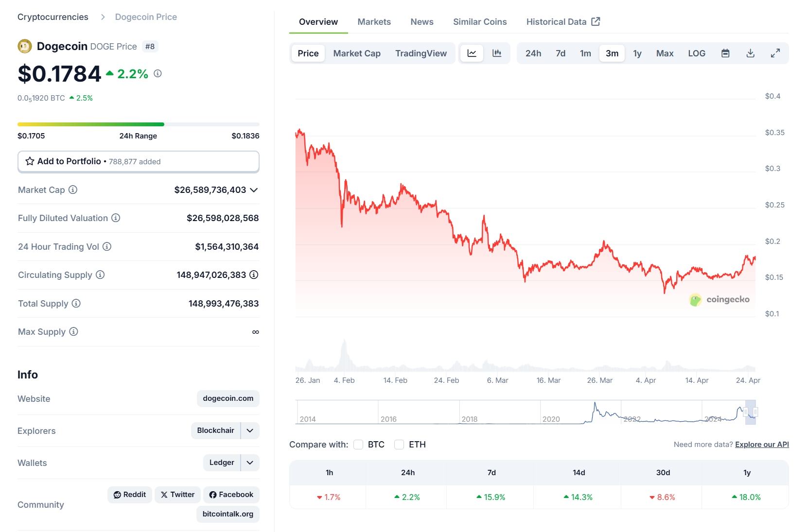
Task: Open Dogecoin's Twitter page
Action: pyautogui.click(x=177, y=494)
